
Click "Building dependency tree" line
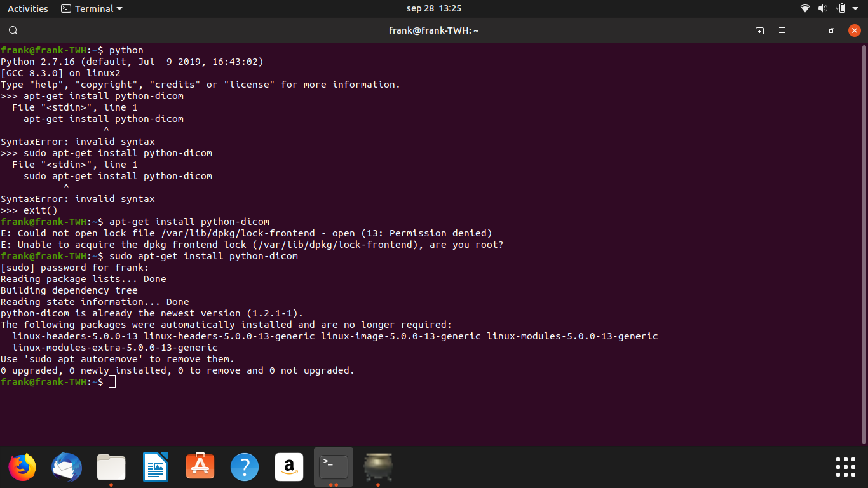click(69, 290)
